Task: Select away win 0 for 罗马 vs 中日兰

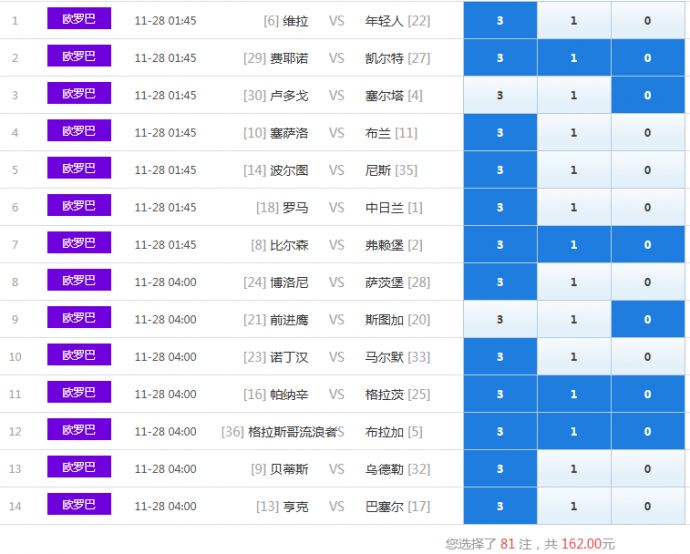Action: [647, 207]
